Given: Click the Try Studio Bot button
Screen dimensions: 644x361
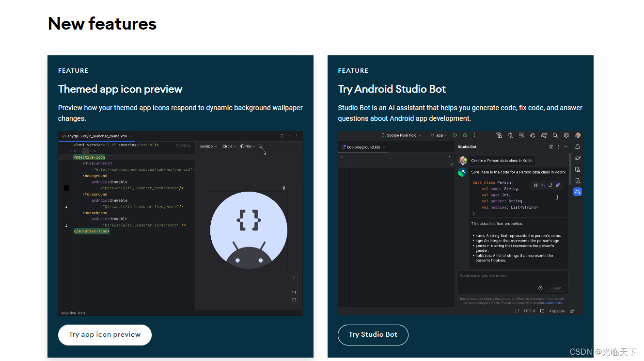Looking at the screenshot, I should coord(373,335).
